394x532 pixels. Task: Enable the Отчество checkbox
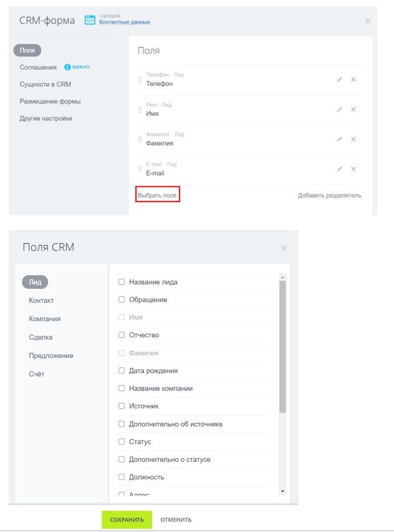[x=122, y=335]
